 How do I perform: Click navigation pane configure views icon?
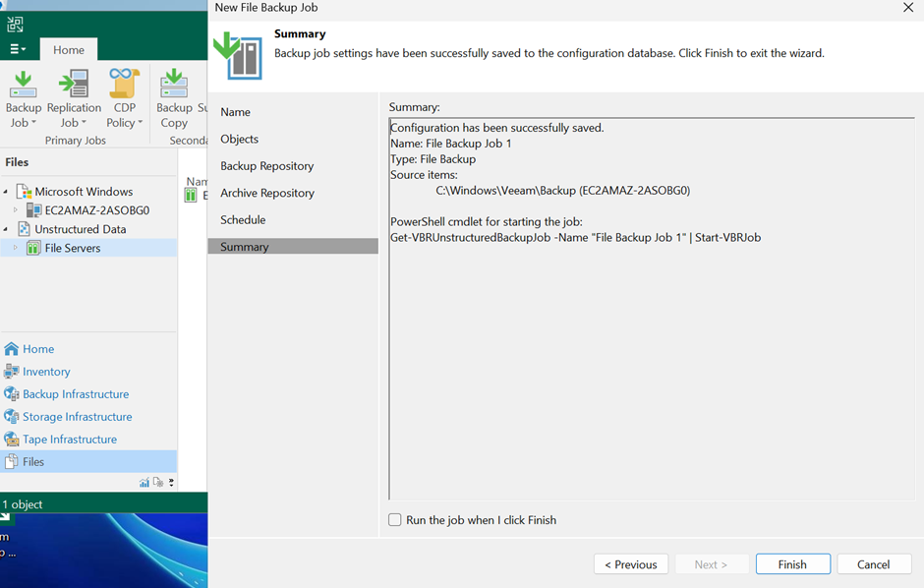(158, 483)
